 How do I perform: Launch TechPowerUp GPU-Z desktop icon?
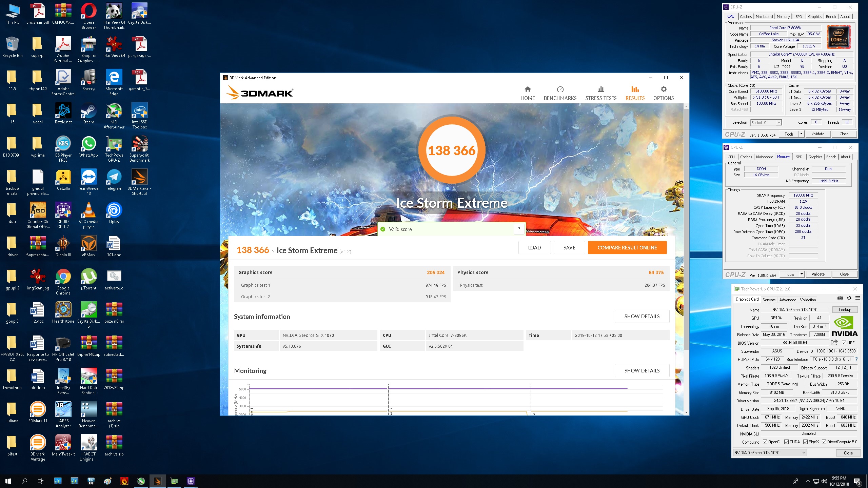[x=114, y=149]
